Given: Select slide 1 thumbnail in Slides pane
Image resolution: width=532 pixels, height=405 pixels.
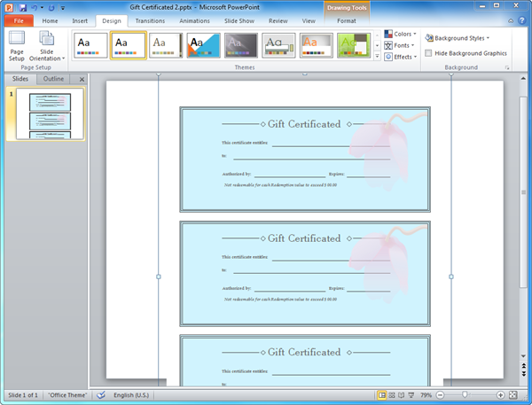Looking at the screenshot, I should pyautogui.click(x=50, y=113).
